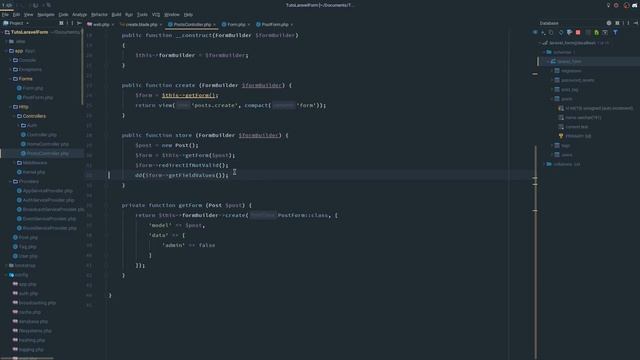This screenshot has height=360, width=640.
Task: Switch to the web.php editor tab
Action: click(x=101, y=24)
